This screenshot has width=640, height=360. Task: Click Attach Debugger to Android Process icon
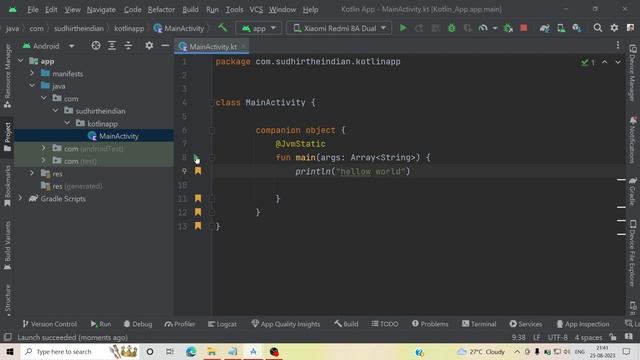pyautogui.click(x=508, y=28)
